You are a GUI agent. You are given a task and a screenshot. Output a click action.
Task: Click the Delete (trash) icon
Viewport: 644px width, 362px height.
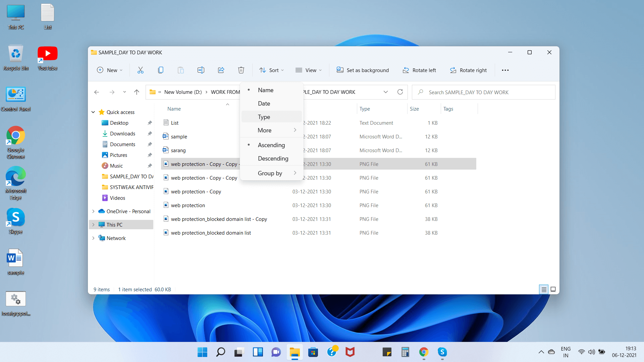[x=241, y=70]
